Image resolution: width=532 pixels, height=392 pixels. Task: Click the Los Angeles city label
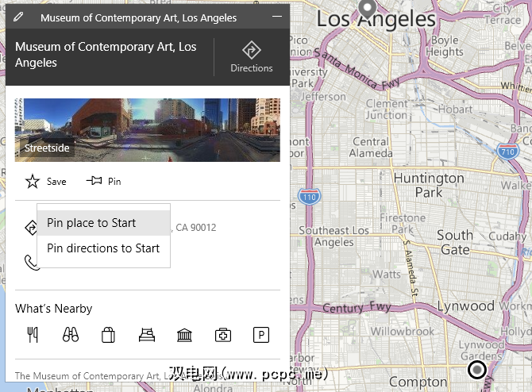[376, 19]
